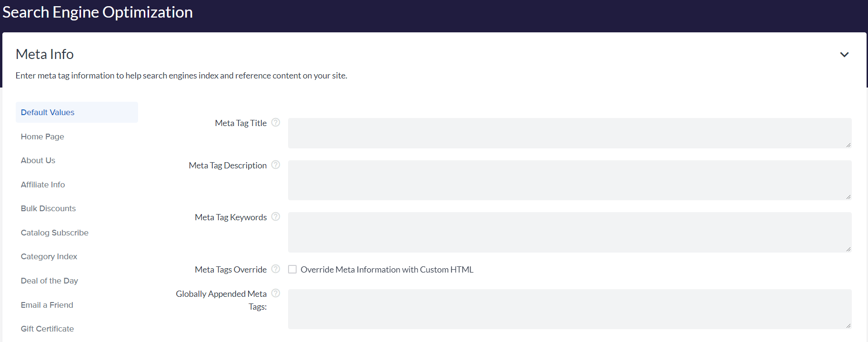Open the About Us meta settings
The image size is (868, 342).
click(x=38, y=160)
